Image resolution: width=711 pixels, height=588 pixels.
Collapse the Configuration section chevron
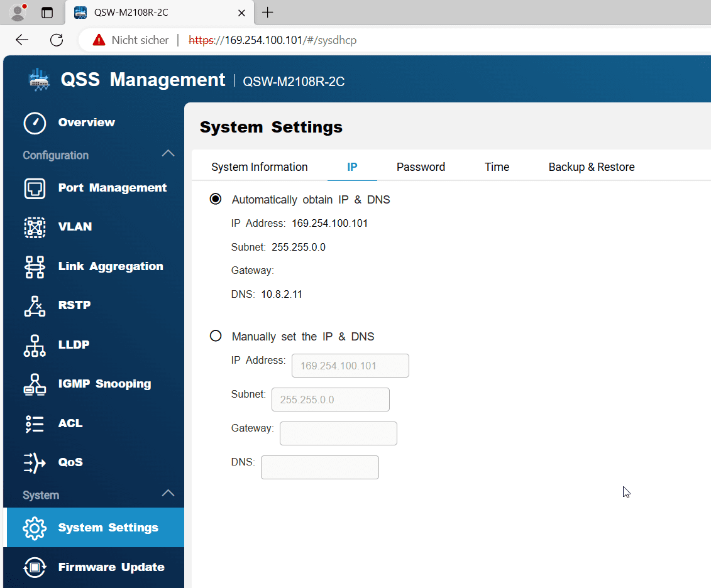pos(168,153)
